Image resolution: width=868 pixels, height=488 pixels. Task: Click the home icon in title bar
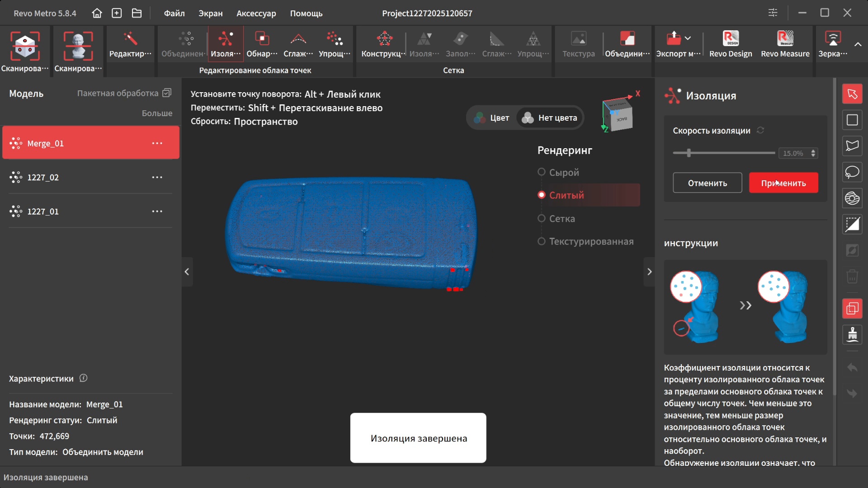[x=97, y=13]
